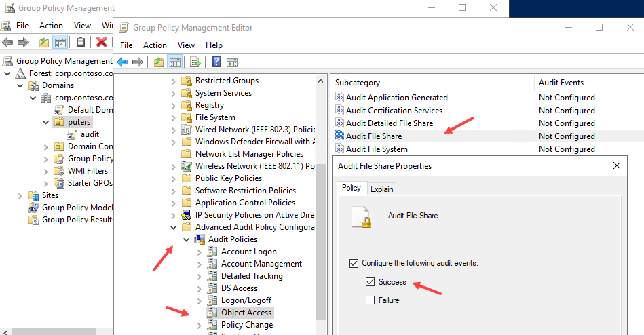Click the Forest icon in the Group Policy Management tree
644x335 pixels.
coord(20,73)
